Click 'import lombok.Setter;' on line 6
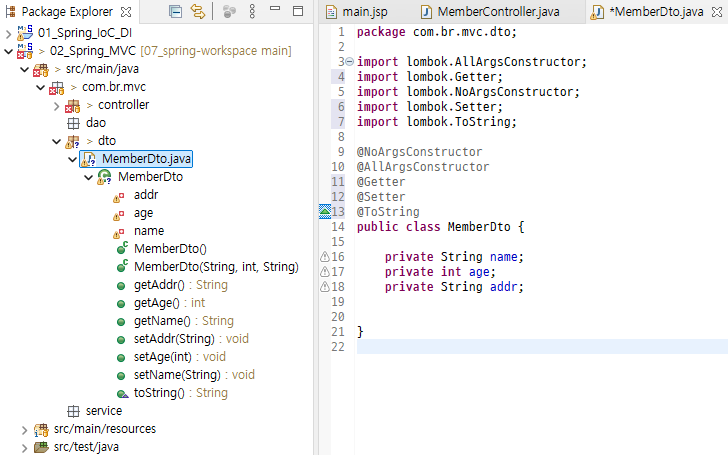Image resolution: width=728 pixels, height=455 pixels. pyautogui.click(x=429, y=107)
